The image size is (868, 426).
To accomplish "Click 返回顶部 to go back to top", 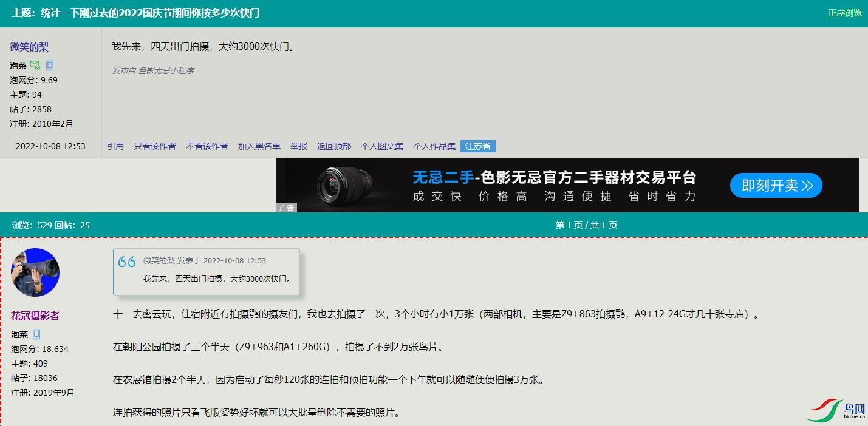I will (x=334, y=146).
